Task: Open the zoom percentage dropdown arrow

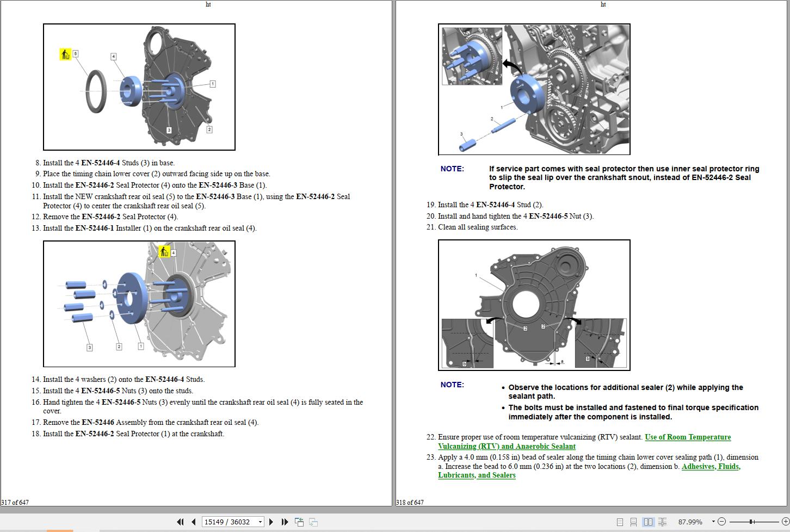Action: pyautogui.click(x=713, y=522)
